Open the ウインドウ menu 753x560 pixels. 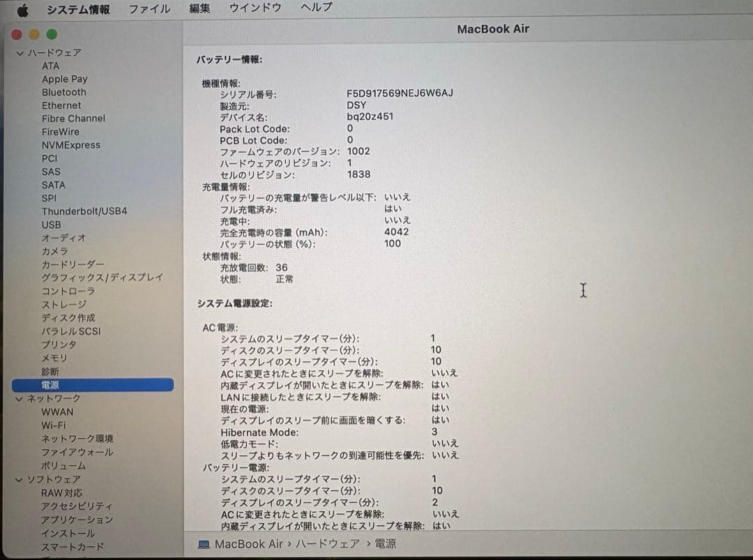click(257, 8)
